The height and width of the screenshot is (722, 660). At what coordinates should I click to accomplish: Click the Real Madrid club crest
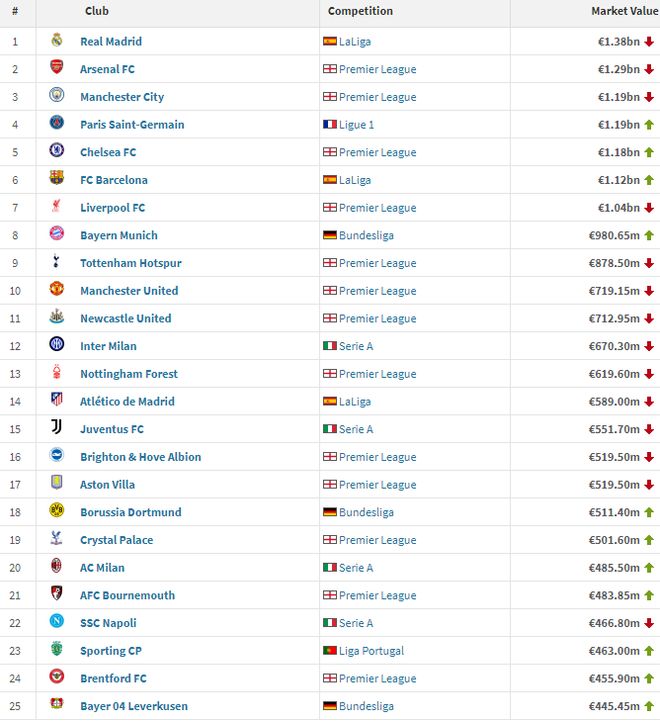point(57,41)
